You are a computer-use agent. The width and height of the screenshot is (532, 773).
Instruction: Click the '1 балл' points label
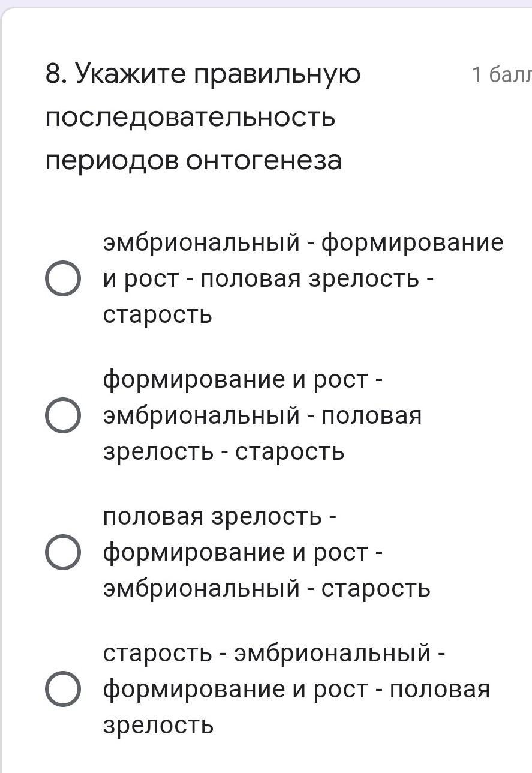coord(501,74)
